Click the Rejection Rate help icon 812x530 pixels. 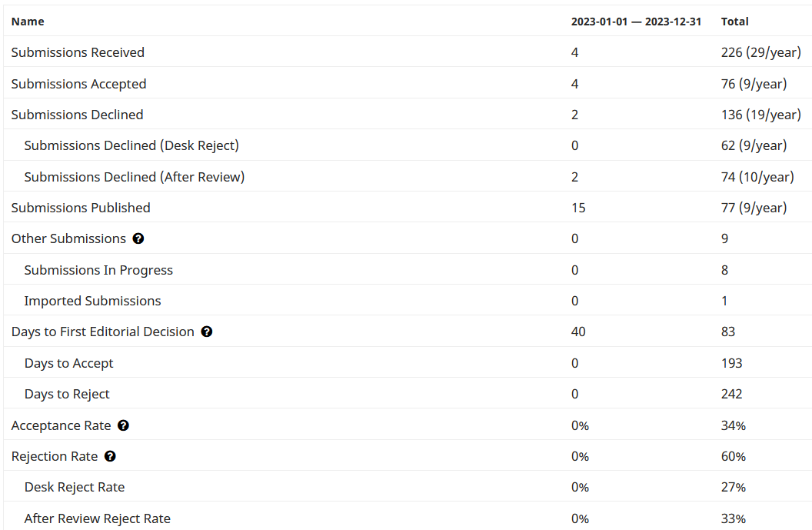pyautogui.click(x=110, y=456)
